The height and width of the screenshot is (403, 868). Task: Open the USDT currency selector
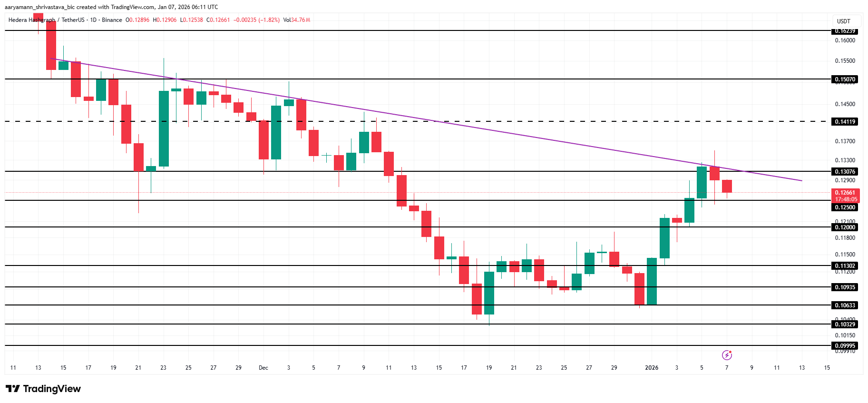[844, 21]
